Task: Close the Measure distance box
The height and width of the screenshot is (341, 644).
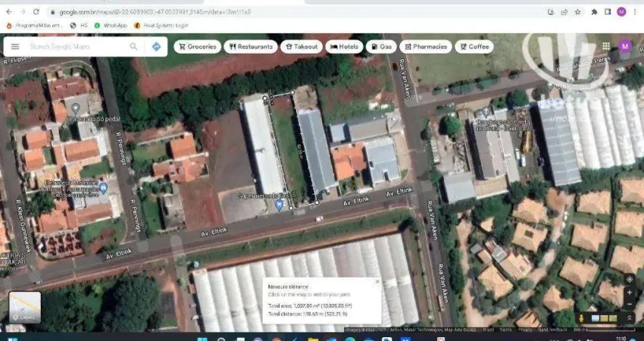Action: [377, 281]
